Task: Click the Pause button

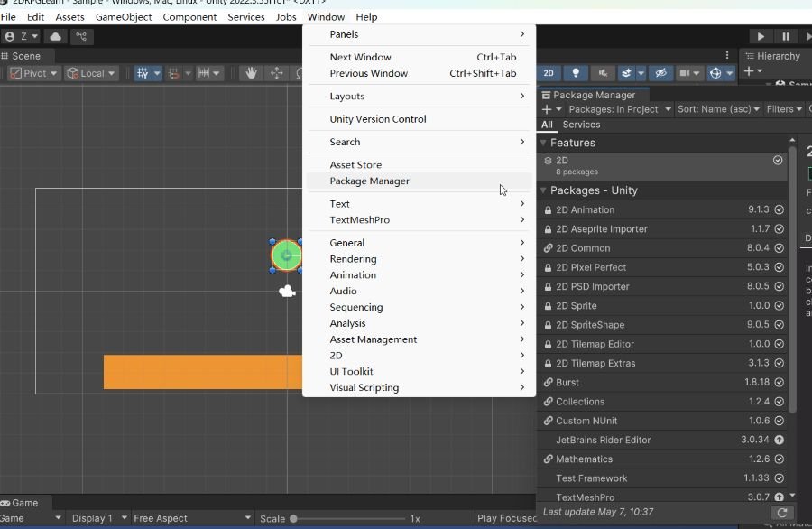Action: click(x=786, y=37)
